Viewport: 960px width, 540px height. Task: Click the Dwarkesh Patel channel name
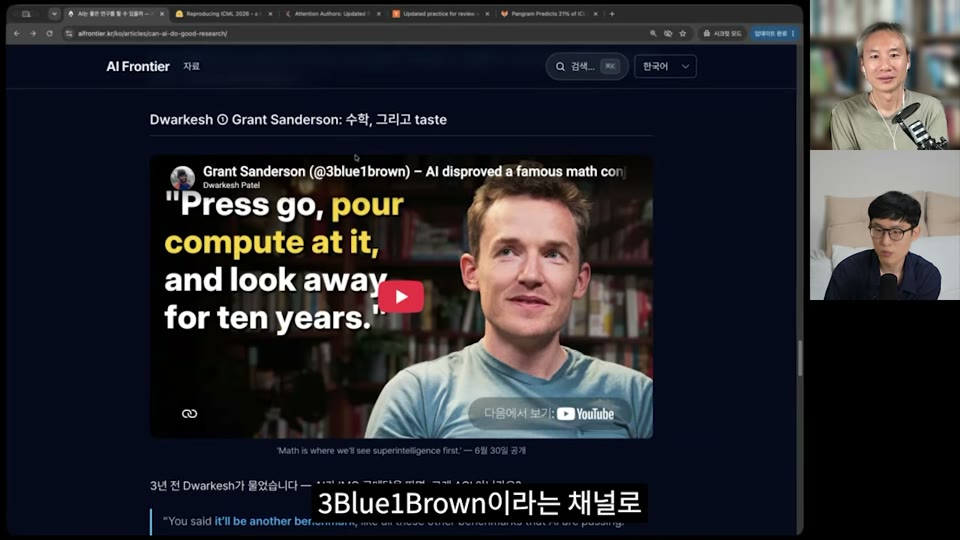(231, 185)
